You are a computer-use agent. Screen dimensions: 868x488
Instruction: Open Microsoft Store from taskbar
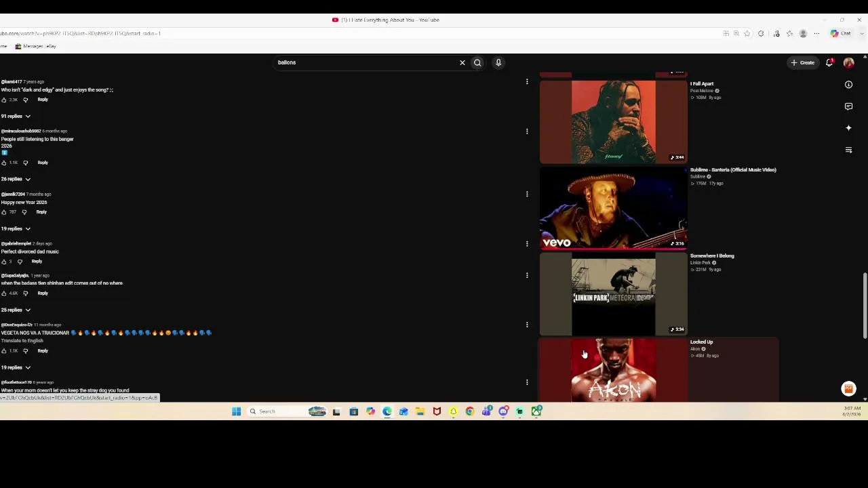pos(353,411)
